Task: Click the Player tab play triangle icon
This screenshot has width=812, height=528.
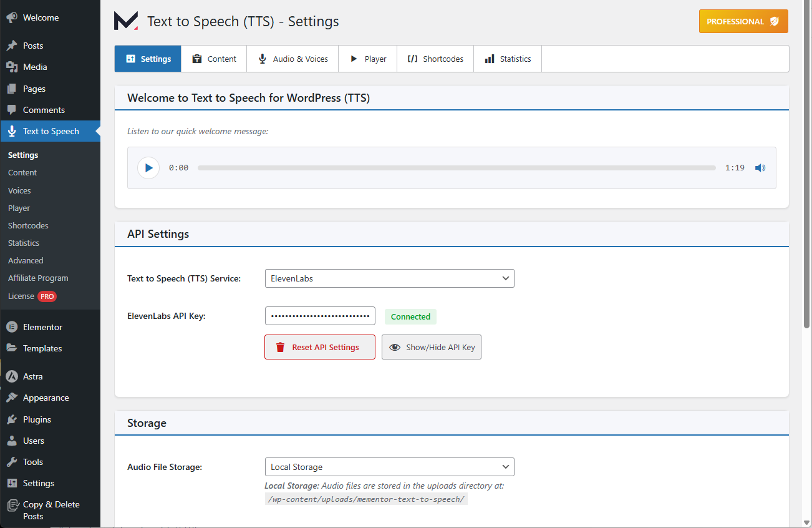Action: 354,59
